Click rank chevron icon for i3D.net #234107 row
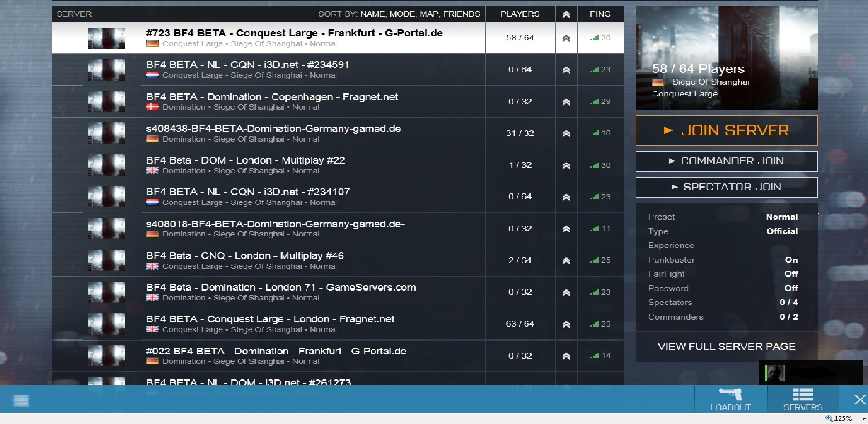The height and width of the screenshot is (424, 868). click(x=566, y=197)
